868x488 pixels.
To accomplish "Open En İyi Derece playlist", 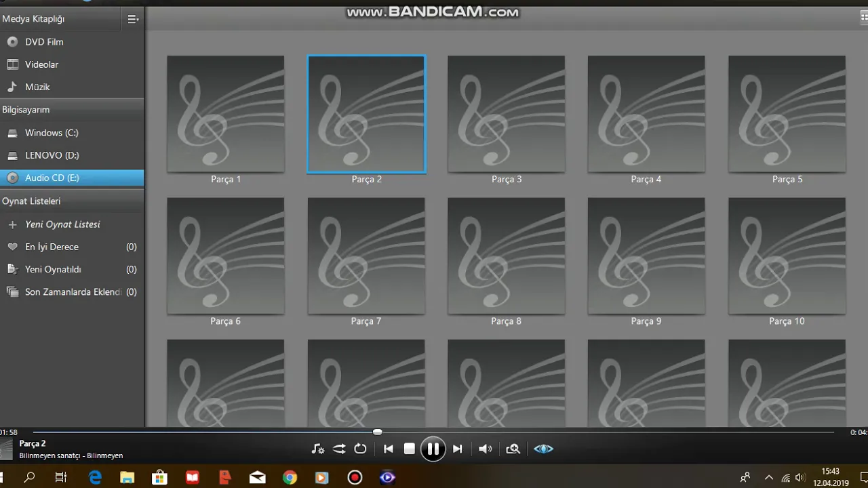I will 72,247.
